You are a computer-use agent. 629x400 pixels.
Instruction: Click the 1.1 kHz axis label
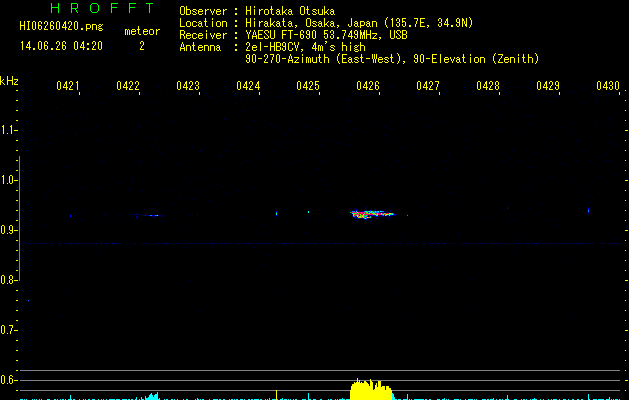pos(8,130)
